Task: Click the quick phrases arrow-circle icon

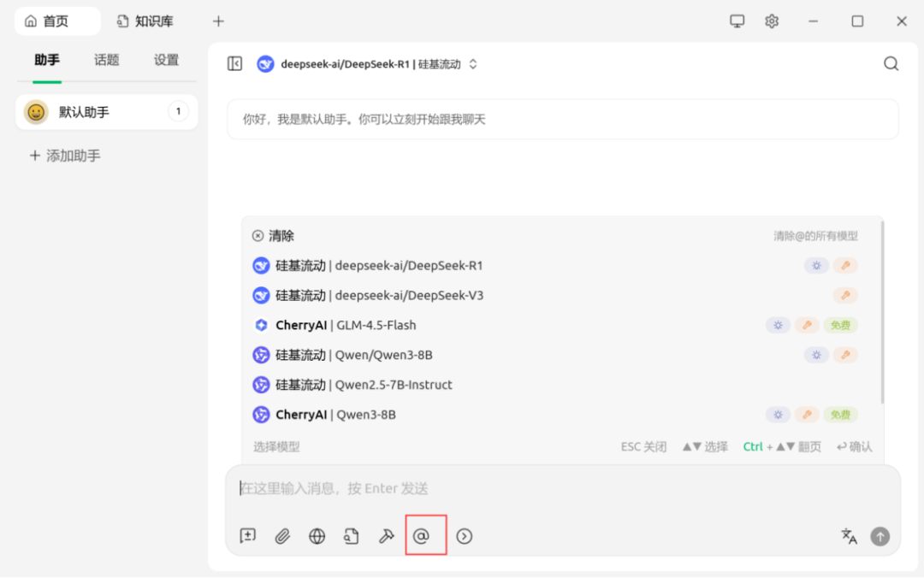Action: point(465,536)
